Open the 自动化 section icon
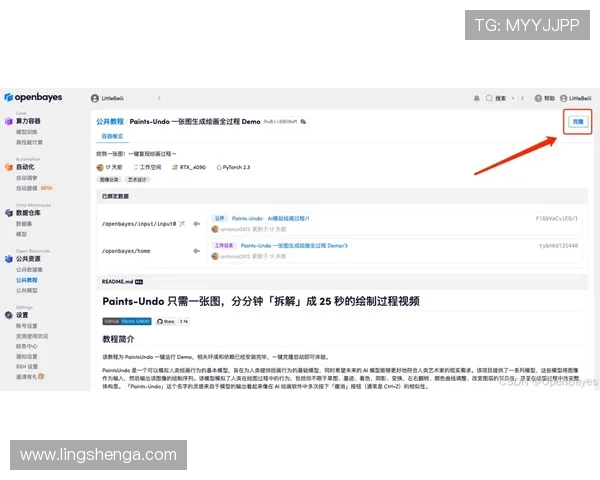Screen dimensions: 600x480 [9, 167]
